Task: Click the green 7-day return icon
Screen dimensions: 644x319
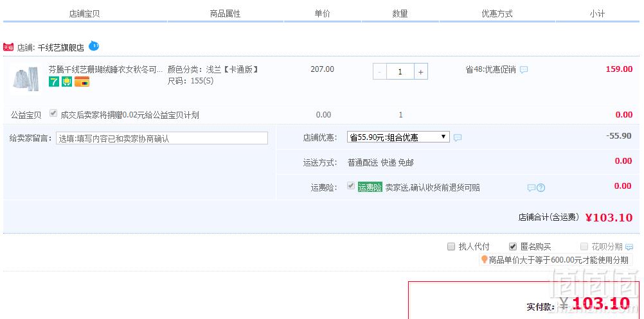Action: pyautogui.click(x=54, y=82)
